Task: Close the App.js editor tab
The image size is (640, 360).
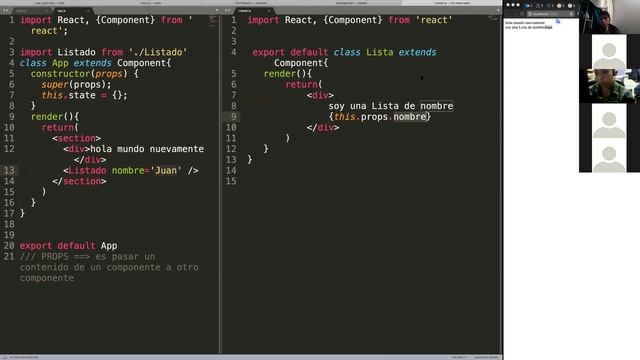Action: point(88,11)
